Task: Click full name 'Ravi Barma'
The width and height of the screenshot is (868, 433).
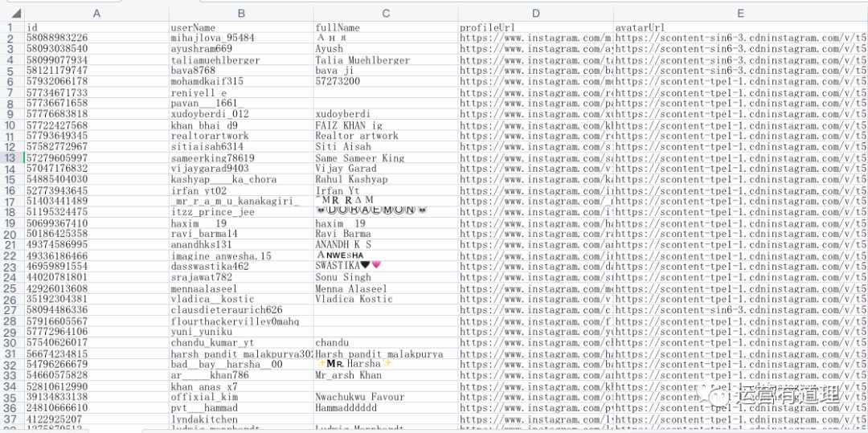Action: click(343, 233)
